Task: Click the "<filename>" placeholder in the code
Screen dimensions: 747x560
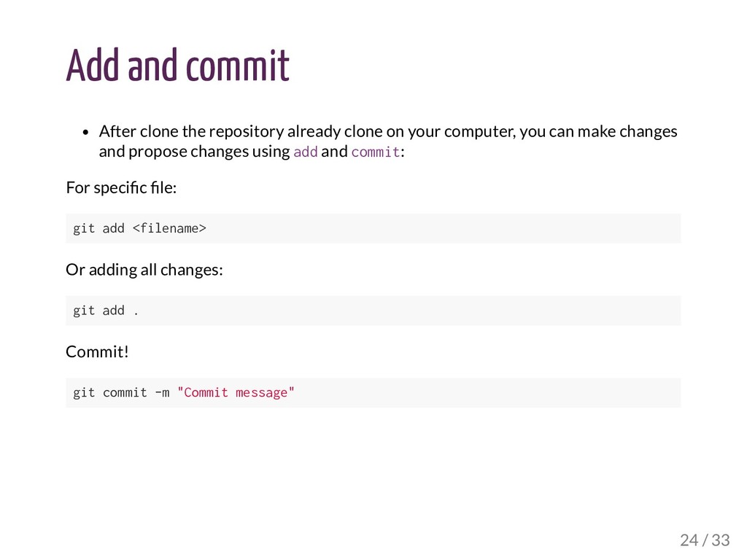Action: [169, 229]
